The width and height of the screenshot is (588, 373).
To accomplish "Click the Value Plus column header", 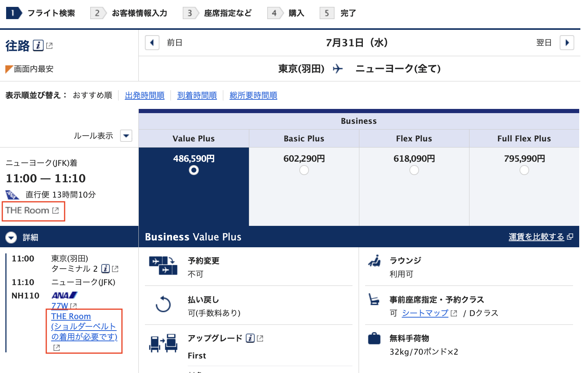I will (x=194, y=139).
